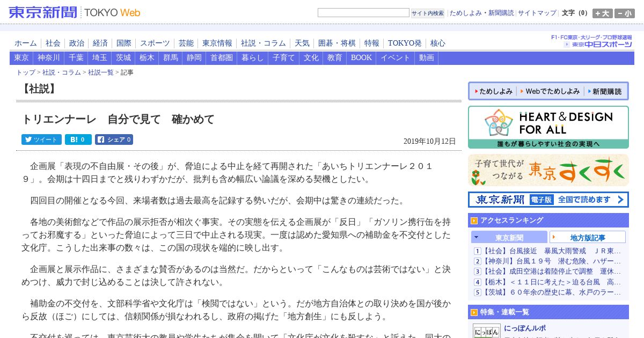Select 神奈川 regional news
Viewport: 644px width, 338px height.
coord(49,58)
